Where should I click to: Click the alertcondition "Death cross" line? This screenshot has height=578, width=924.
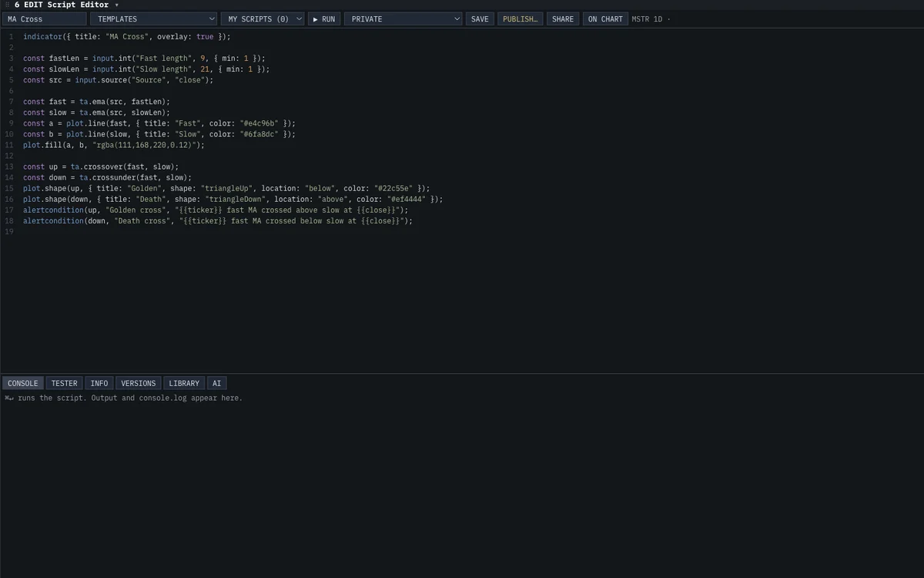click(x=218, y=220)
